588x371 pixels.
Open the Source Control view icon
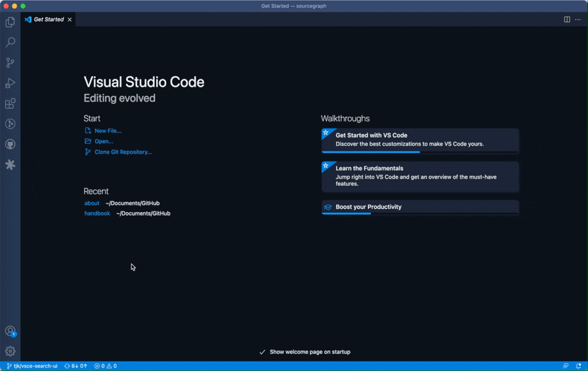[x=10, y=63]
